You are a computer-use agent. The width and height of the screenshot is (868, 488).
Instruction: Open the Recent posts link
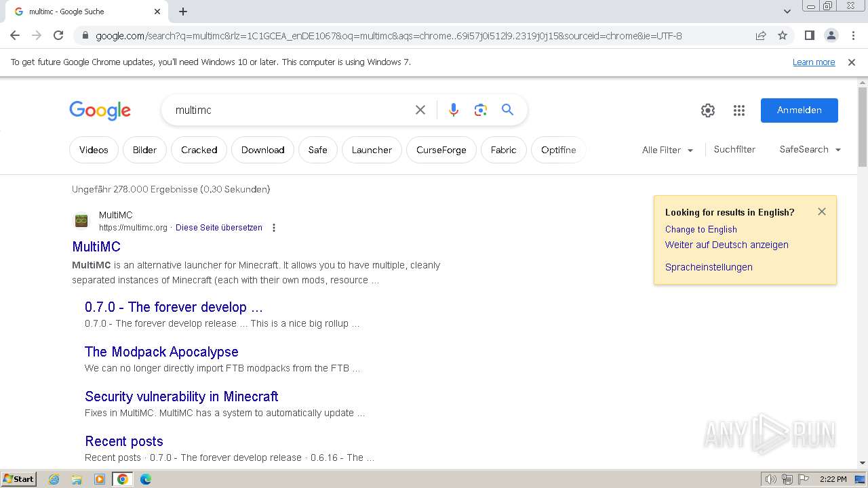click(124, 441)
